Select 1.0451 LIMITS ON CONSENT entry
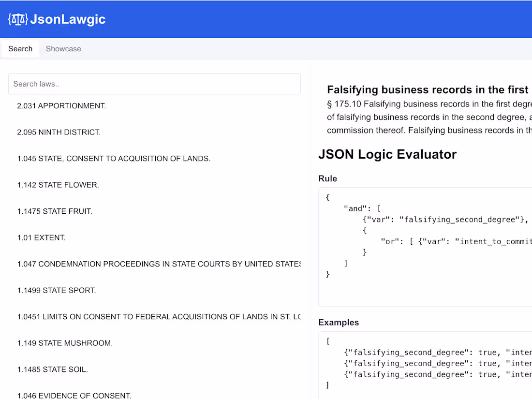Viewport: 532px width, 399px height. click(145, 316)
